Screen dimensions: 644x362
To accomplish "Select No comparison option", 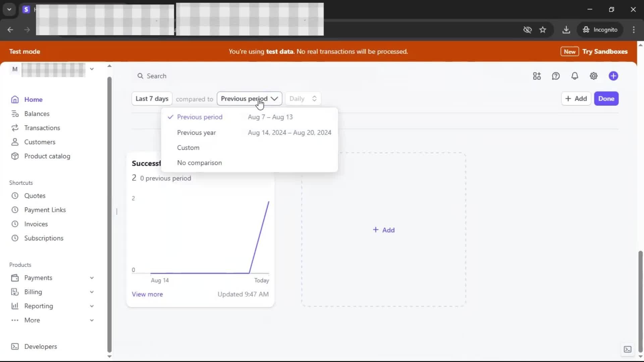I will pyautogui.click(x=199, y=163).
